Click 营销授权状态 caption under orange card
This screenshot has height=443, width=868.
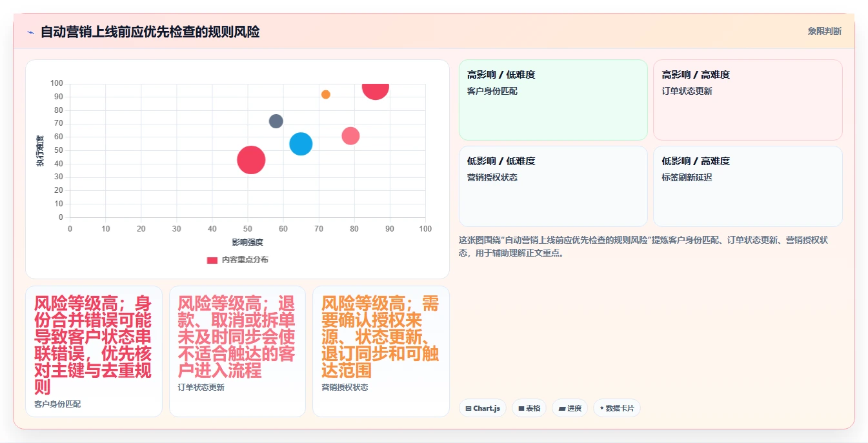(x=345, y=388)
